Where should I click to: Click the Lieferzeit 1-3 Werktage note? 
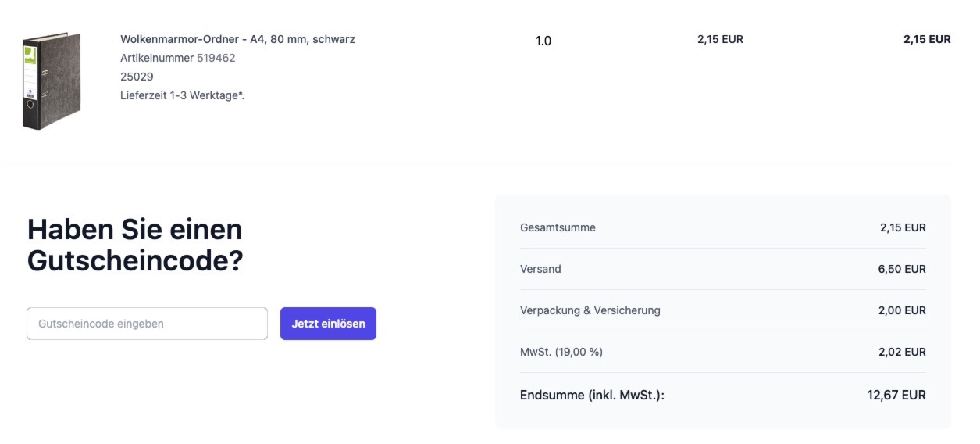pyautogui.click(x=182, y=95)
